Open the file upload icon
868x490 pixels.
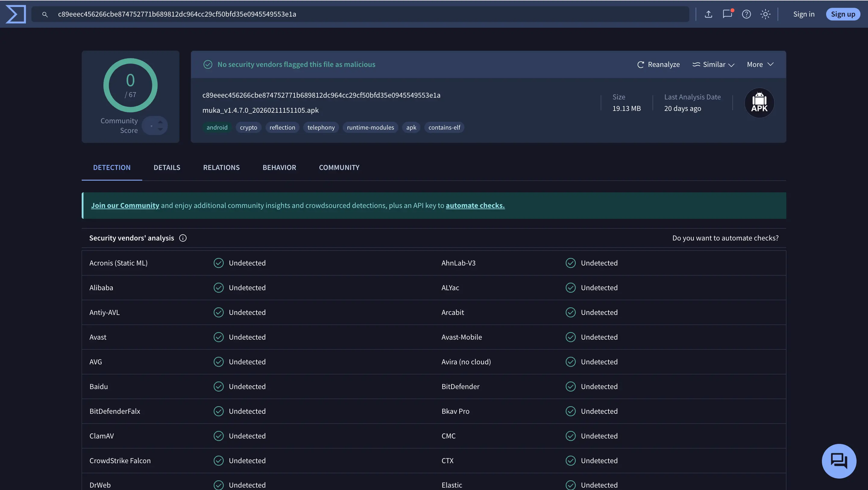pos(709,14)
